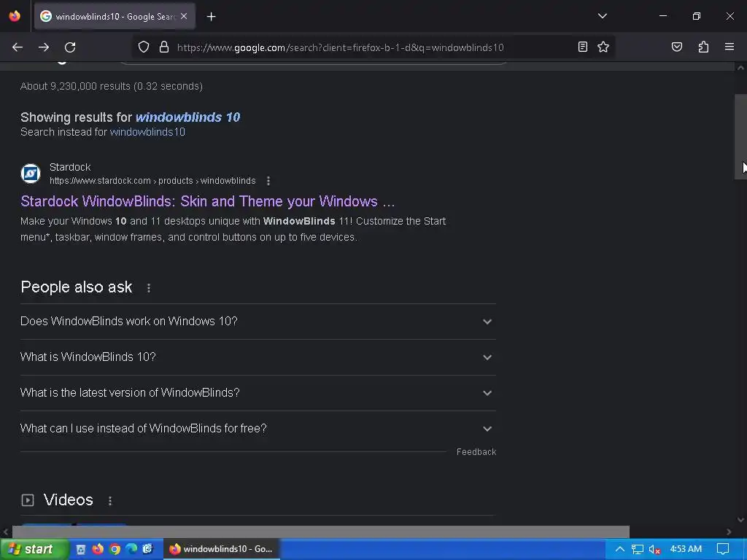Open the Videos section options menu

tap(110, 501)
